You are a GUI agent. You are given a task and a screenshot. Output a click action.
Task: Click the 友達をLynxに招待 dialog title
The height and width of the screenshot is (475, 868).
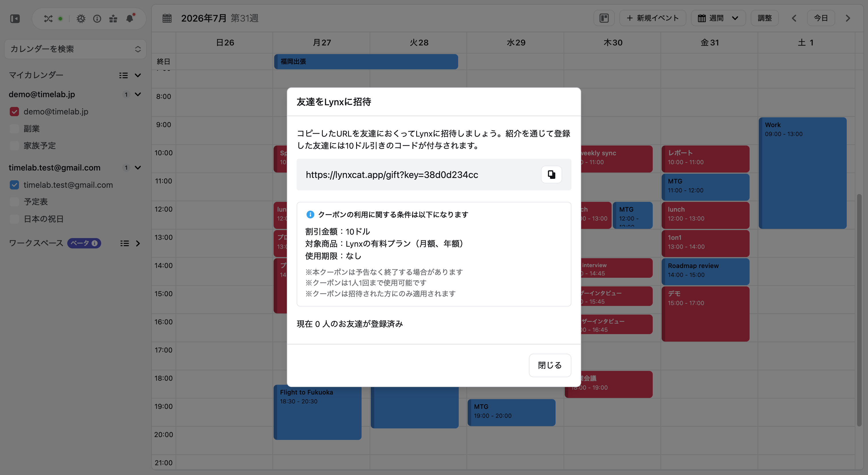pyautogui.click(x=334, y=102)
